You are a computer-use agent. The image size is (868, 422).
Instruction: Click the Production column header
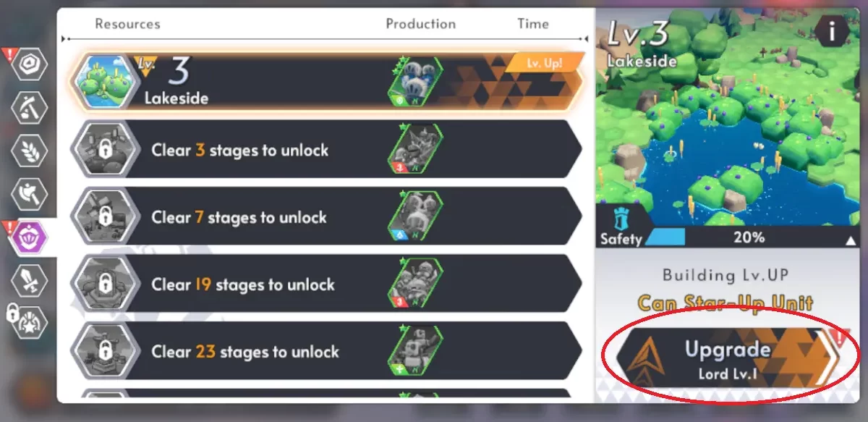tap(421, 23)
